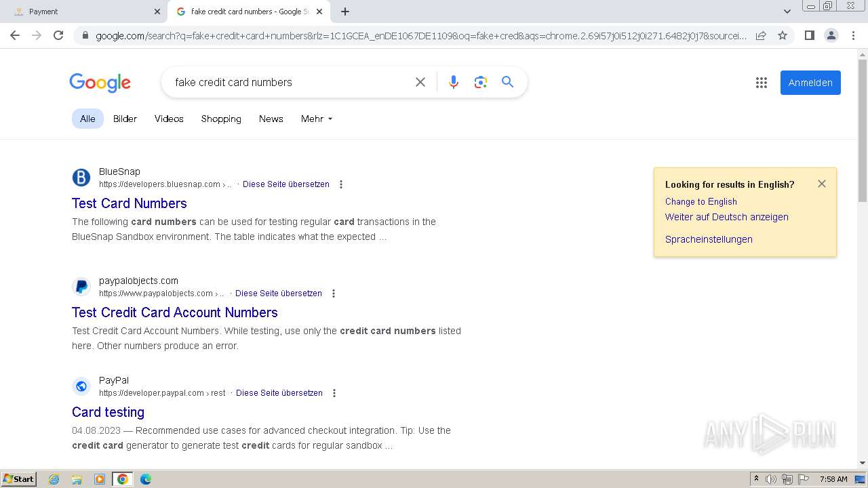Image resolution: width=868 pixels, height=488 pixels.
Task: Switch to Videos results
Action: (169, 119)
